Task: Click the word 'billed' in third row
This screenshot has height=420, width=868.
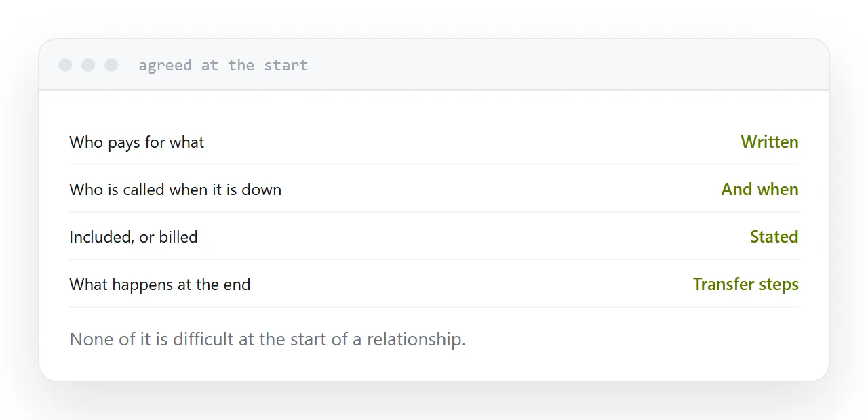Action: tap(178, 237)
